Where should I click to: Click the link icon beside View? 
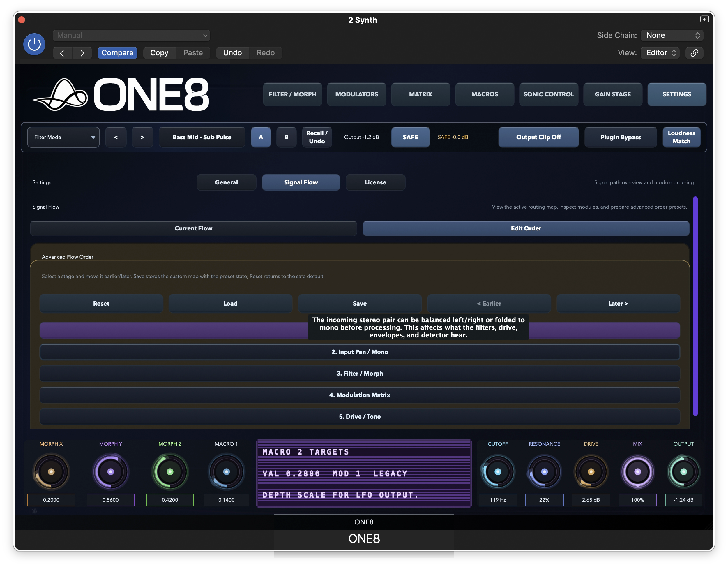point(694,53)
